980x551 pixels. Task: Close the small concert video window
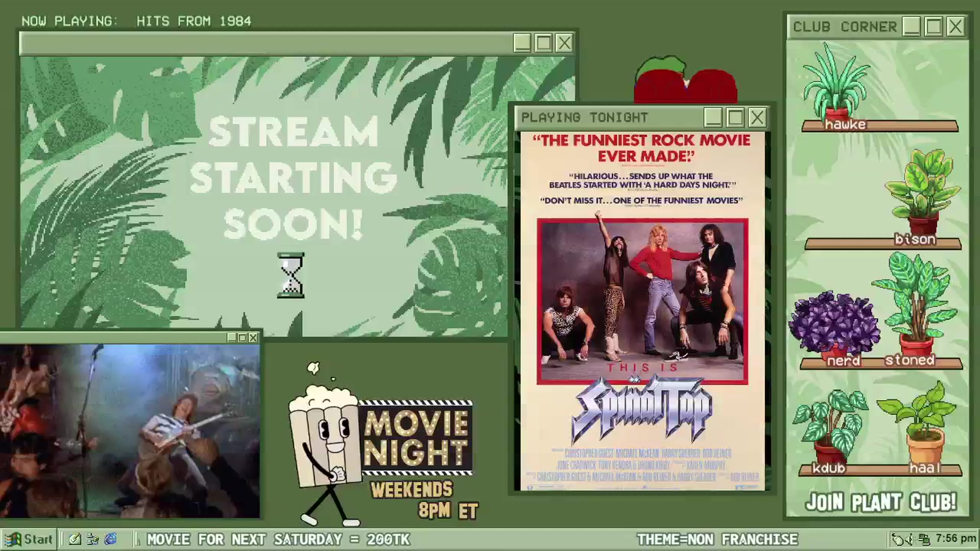pyautogui.click(x=253, y=338)
